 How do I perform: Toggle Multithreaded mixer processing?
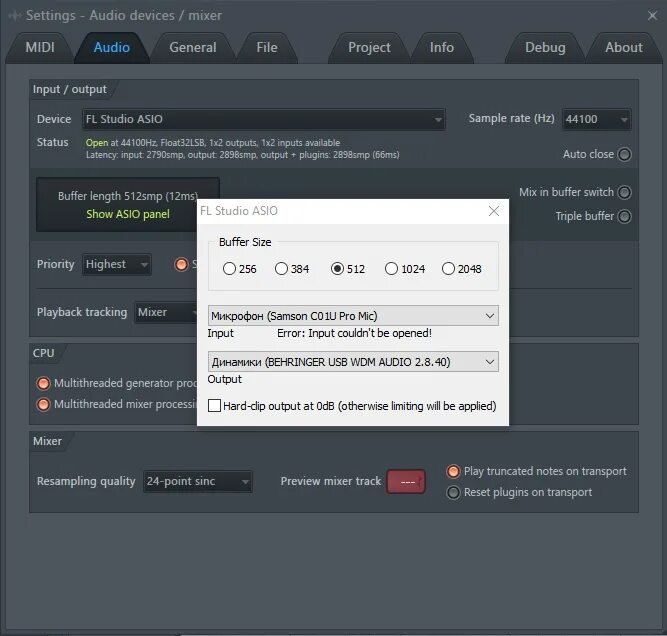(43, 404)
